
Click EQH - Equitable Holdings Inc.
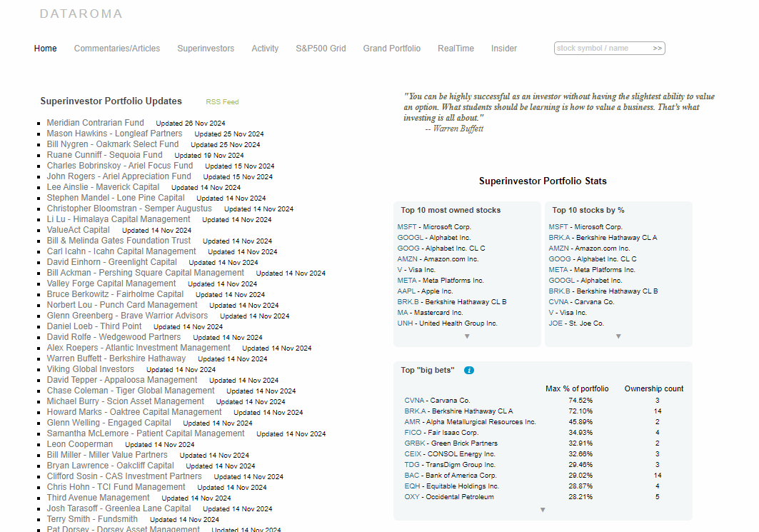click(x=452, y=486)
